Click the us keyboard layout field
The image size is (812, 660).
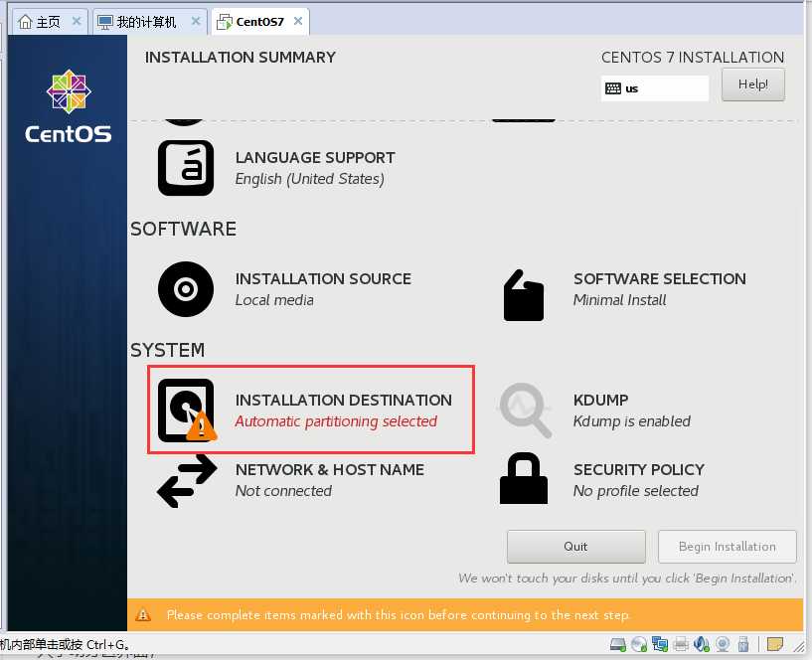tap(655, 88)
